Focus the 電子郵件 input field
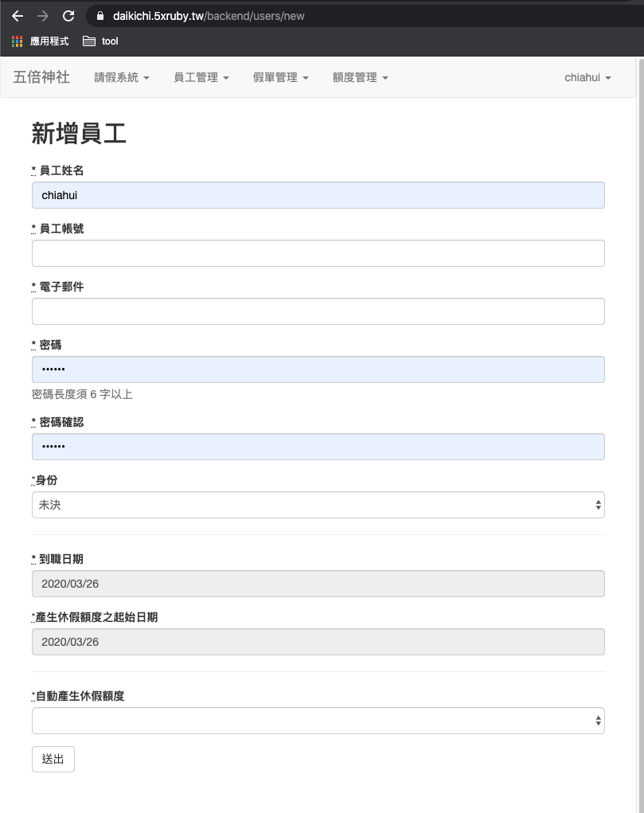The width and height of the screenshot is (644, 813). 318,311
